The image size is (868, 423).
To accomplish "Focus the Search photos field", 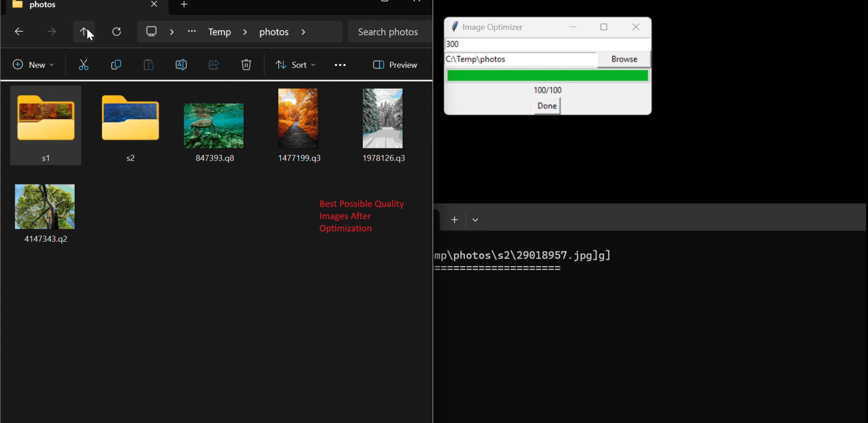I will (x=390, y=32).
